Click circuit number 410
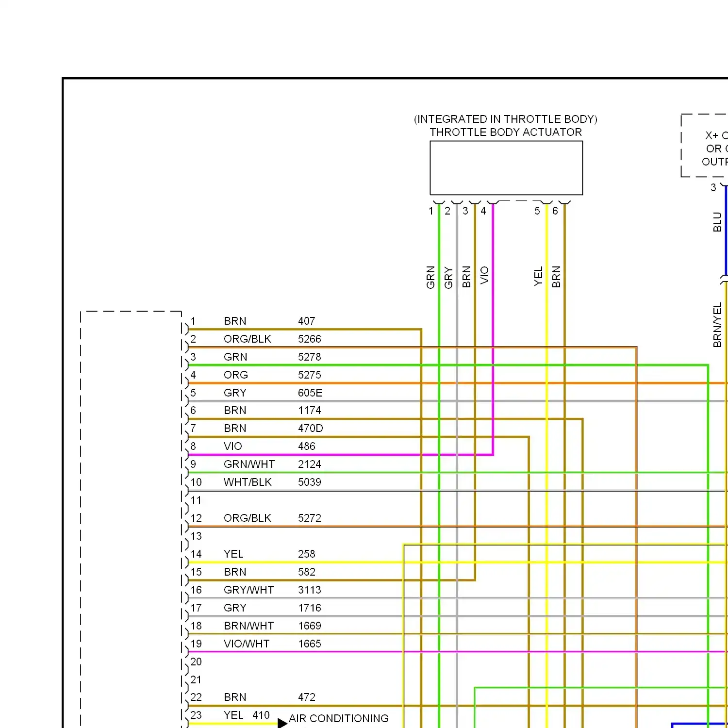 click(261, 715)
